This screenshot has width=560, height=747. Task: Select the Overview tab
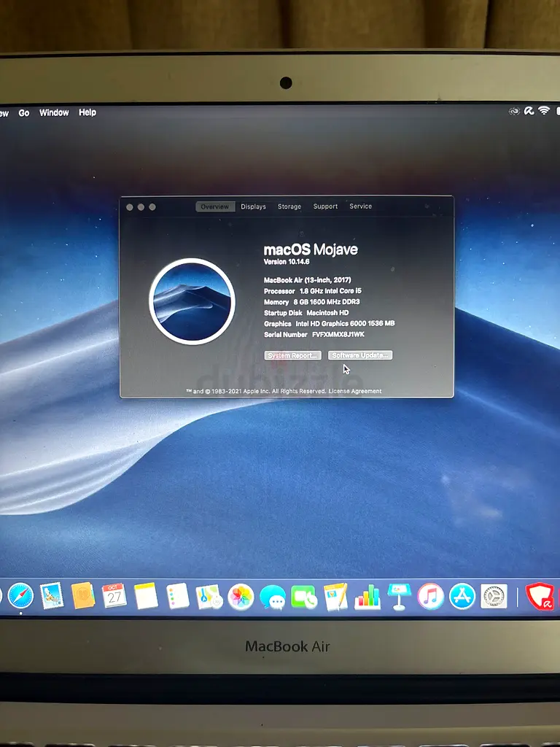[x=215, y=206]
